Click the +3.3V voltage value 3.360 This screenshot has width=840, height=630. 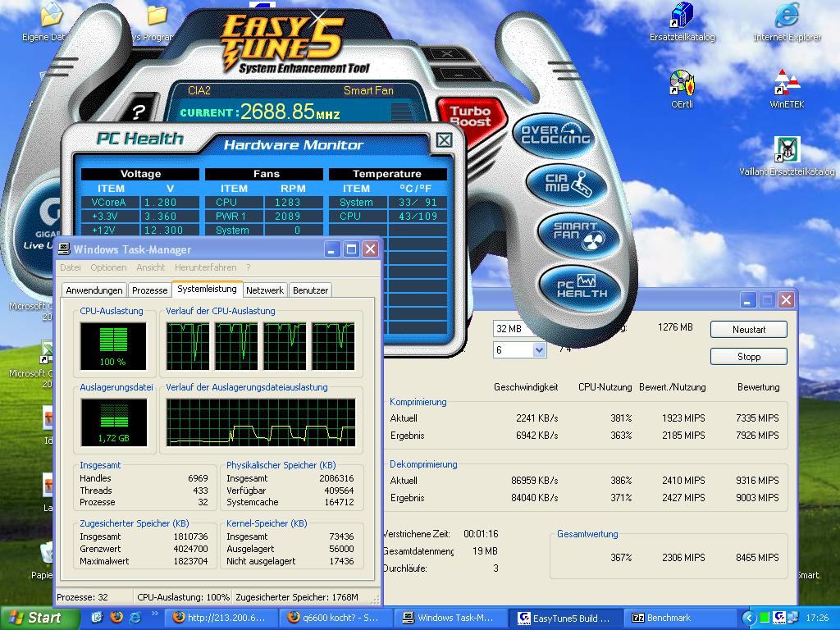click(160, 217)
